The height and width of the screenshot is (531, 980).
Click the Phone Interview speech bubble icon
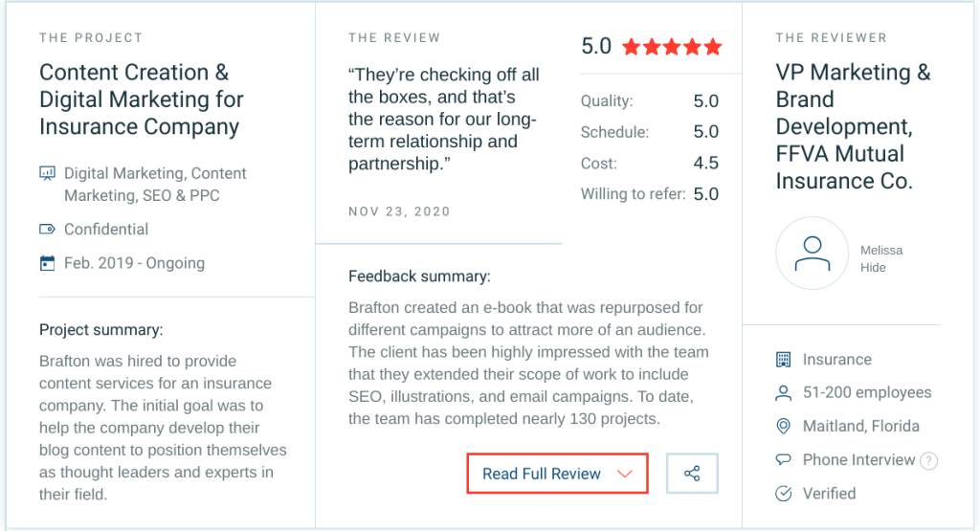[x=784, y=460]
